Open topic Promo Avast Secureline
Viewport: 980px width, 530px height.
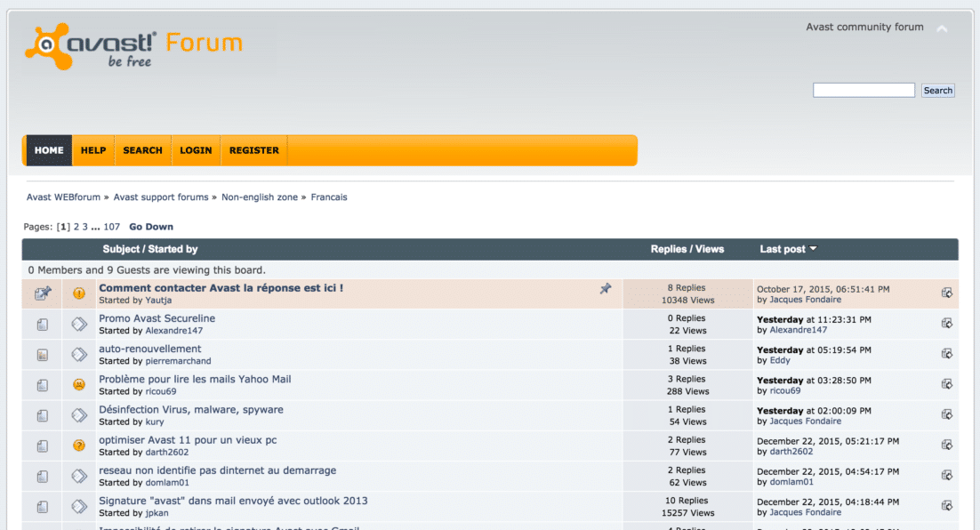tap(157, 318)
